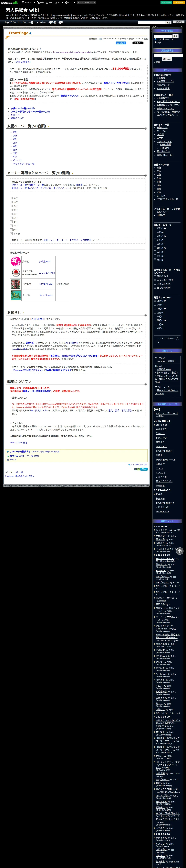Expand あ行 in main maker list

(11, 198)
